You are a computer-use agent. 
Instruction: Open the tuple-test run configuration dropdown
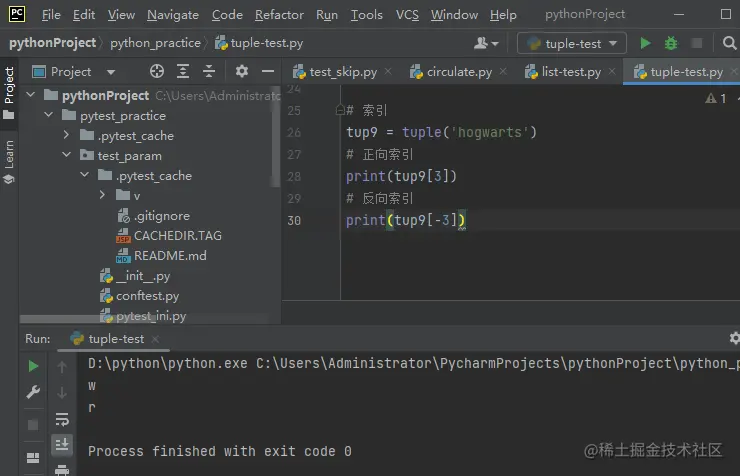[572, 43]
